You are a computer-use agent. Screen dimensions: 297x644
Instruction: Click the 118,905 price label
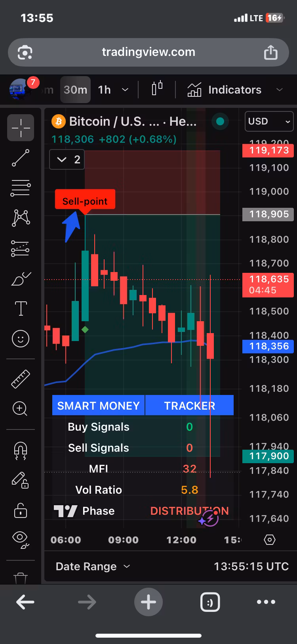tap(268, 214)
